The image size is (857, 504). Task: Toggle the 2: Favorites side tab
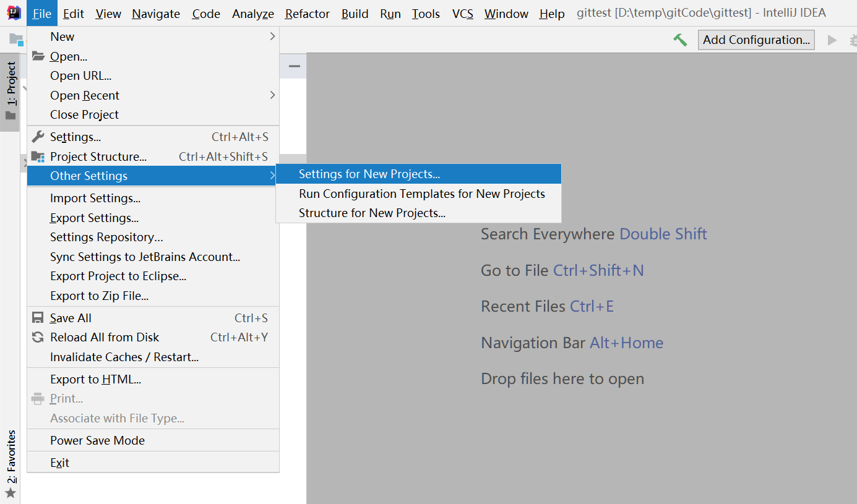pyautogui.click(x=11, y=464)
